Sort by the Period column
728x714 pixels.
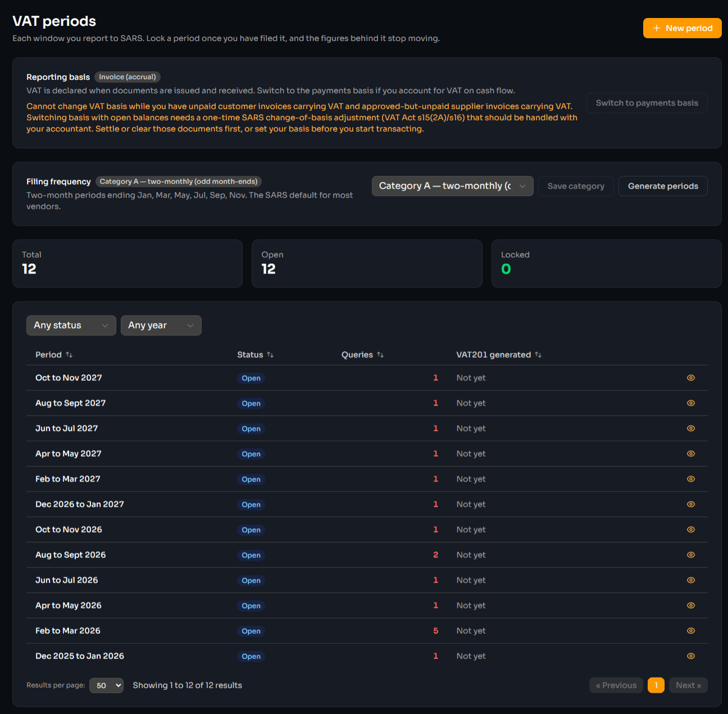[x=54, y=355]
